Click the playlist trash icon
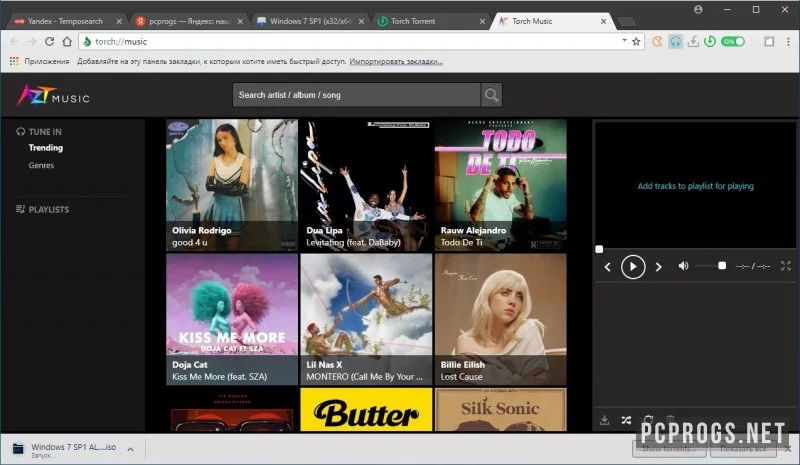 [x=670, y=419]
